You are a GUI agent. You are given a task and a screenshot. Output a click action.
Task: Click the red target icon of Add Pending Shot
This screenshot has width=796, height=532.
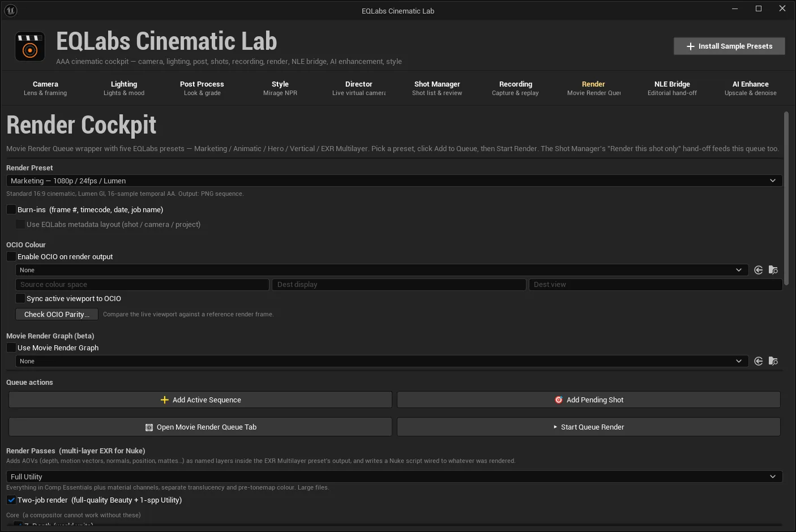pos(559,400)
